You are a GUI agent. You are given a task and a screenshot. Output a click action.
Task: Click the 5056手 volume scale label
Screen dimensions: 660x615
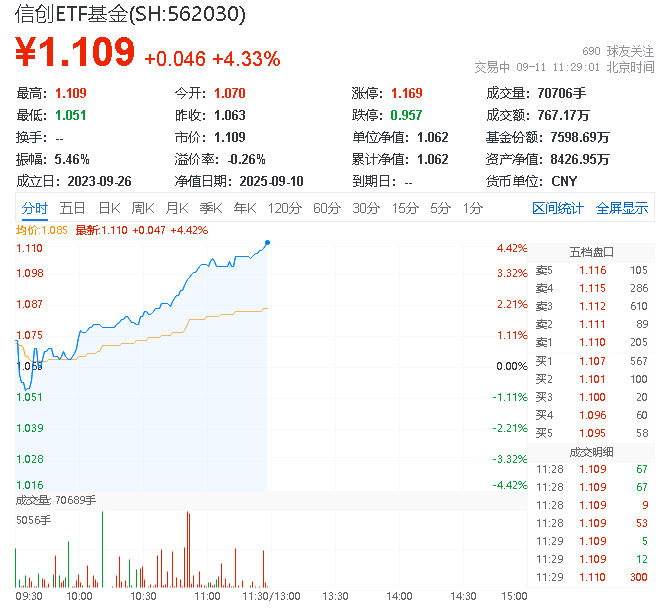[x=33, y=520]
